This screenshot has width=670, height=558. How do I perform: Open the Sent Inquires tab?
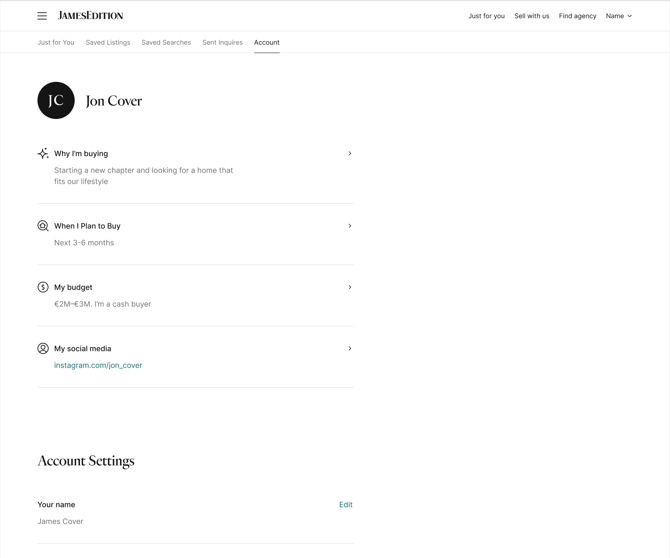pyautogui.click(x=222, y=43)
